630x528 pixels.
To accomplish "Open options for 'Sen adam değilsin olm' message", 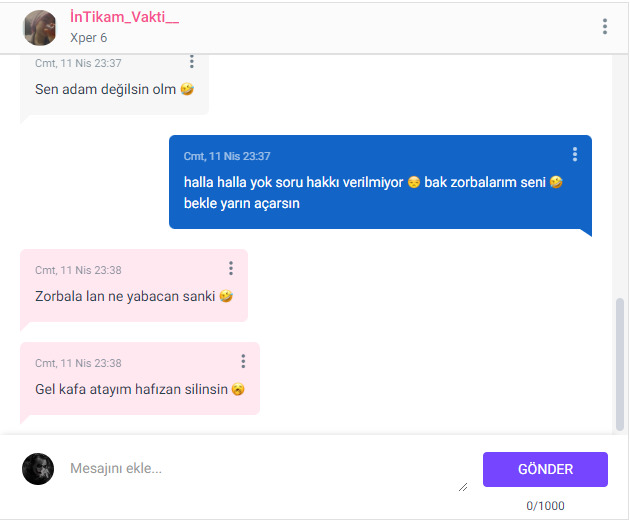I will [192, 61].
